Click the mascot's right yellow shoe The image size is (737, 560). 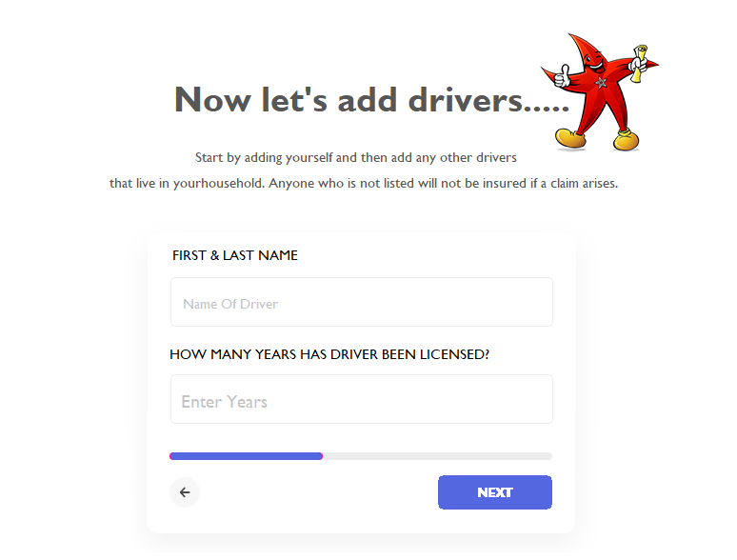tap(627, 140)
